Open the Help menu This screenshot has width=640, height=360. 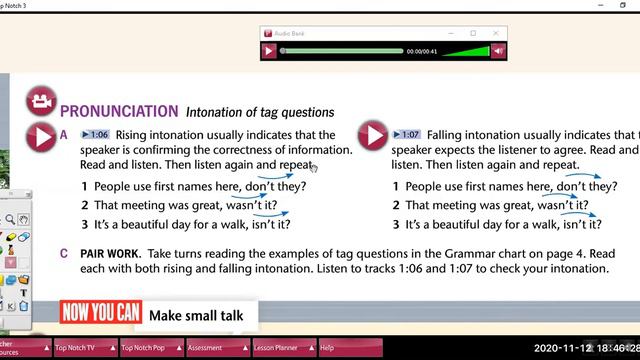click(351, 348)
